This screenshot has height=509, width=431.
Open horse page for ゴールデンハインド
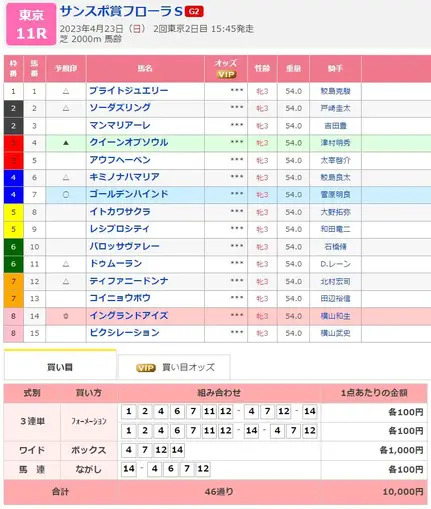129,194
